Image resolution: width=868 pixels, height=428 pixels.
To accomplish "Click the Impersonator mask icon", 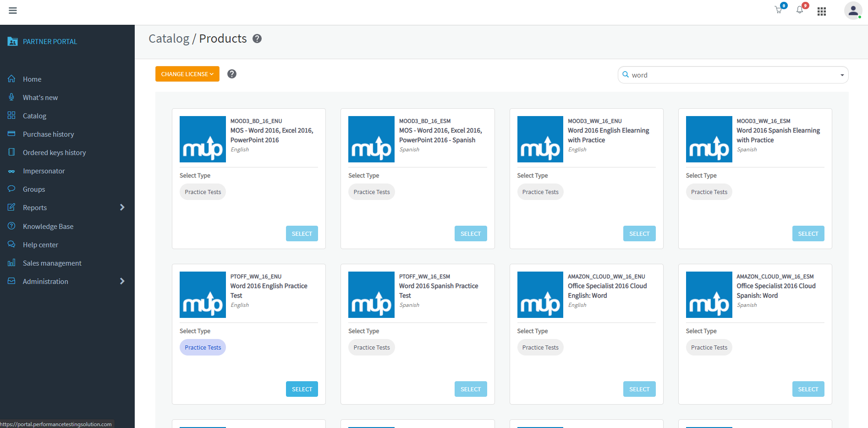I will [11, 171].
